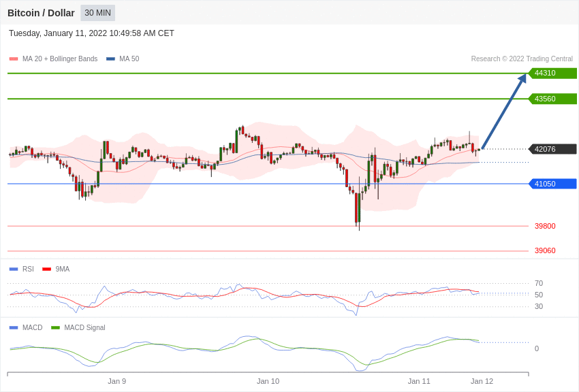Viewport: 579px width, 392px height.
Task: Toggle the blue MACD legend marker
Action: point(14,328)
